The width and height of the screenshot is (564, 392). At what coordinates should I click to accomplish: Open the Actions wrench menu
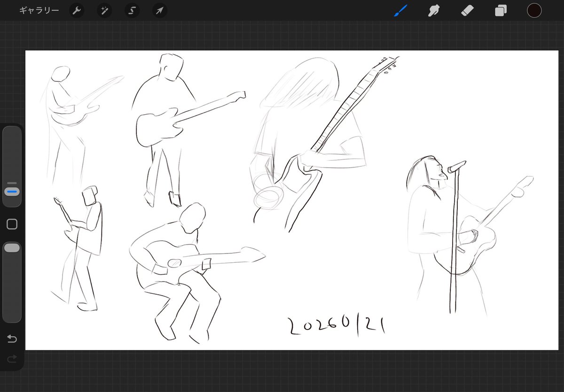(77, 10)
